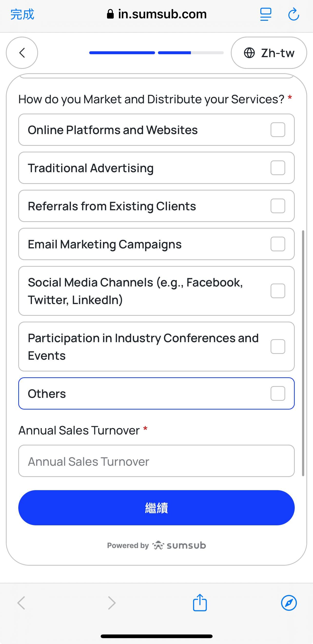The width and height of the screenshot is (313, 644).
Task: Reload the page with refresh icon
Action: click(x=293, y=14)
